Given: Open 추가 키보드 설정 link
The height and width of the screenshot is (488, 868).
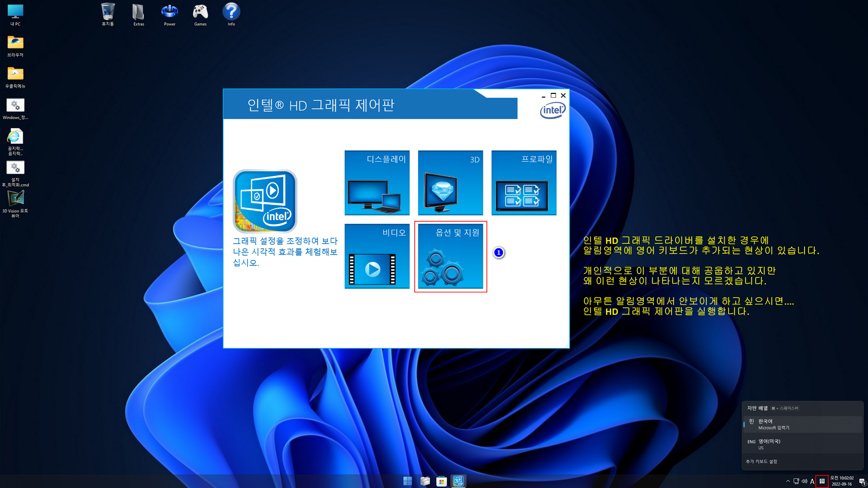Looking at the screenshot, I should (761, 461).
